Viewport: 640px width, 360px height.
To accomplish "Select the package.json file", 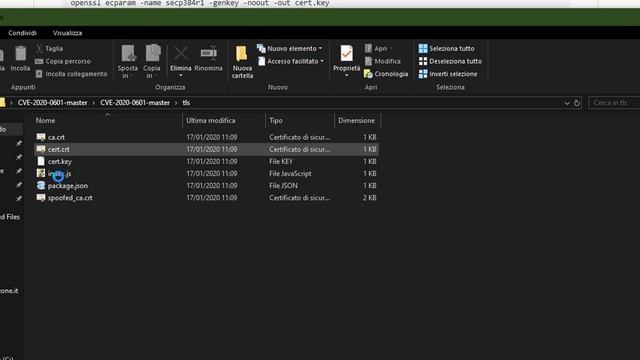I will 207,186.
